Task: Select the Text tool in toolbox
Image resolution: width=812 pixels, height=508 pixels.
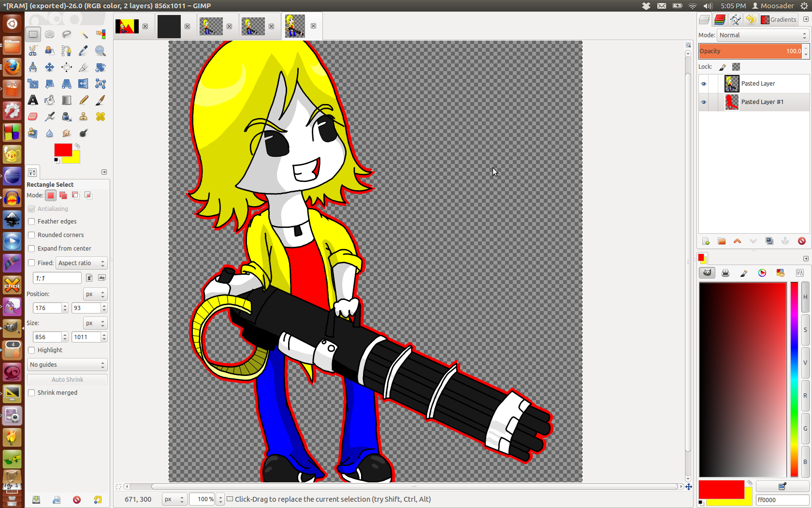Action: (33, 100)
